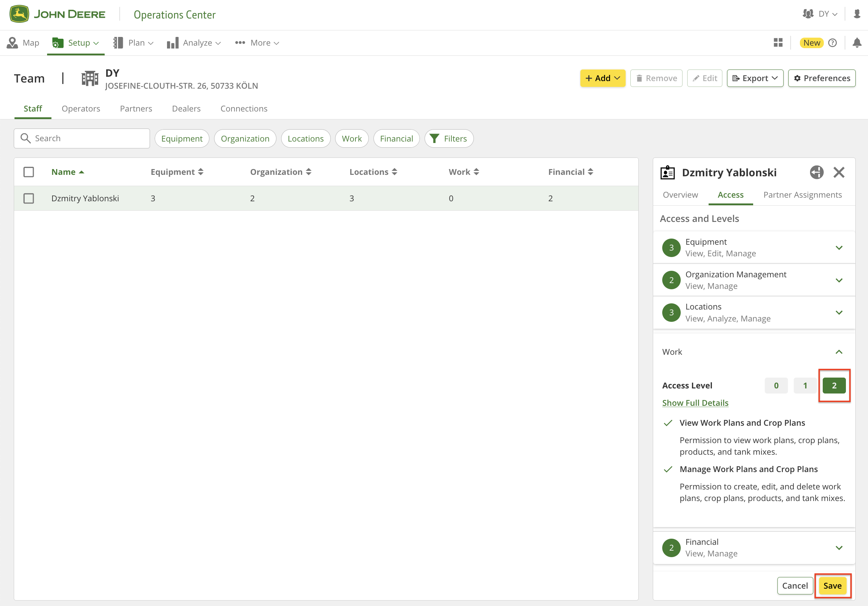Viewport: 868px width, 606px height.
Task: Click the user profile icon
Action: coord(857,14)
